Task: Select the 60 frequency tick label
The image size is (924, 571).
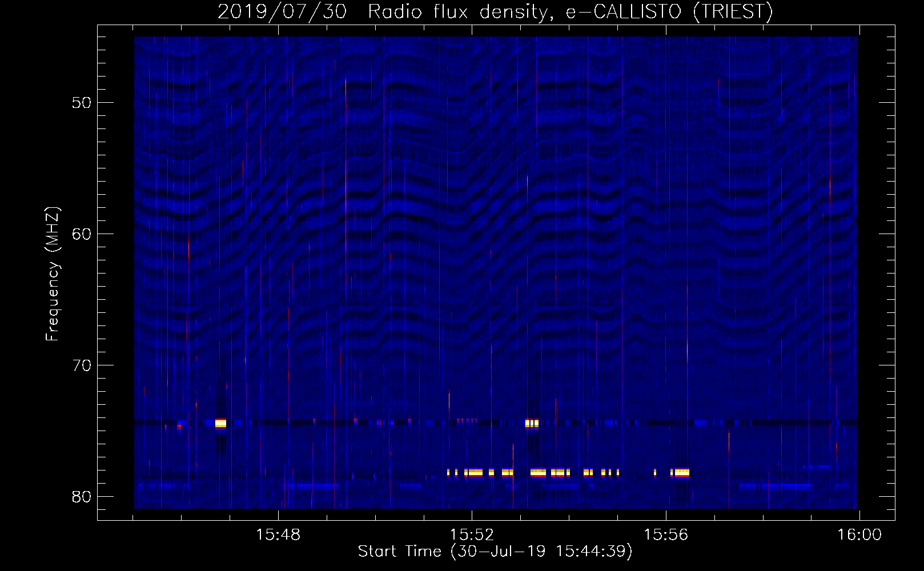Action: click(x=82, y=234)
